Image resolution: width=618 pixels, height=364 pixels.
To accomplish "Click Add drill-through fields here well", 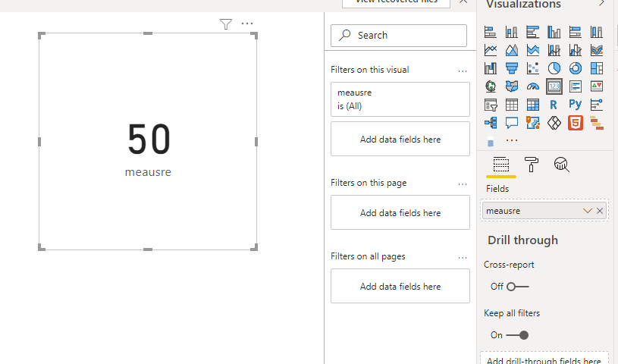I will (544, 358).
